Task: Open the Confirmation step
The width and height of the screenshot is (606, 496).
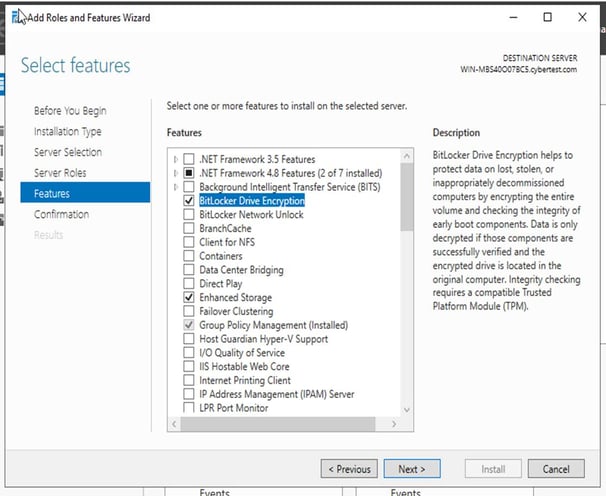Action: 61,214
